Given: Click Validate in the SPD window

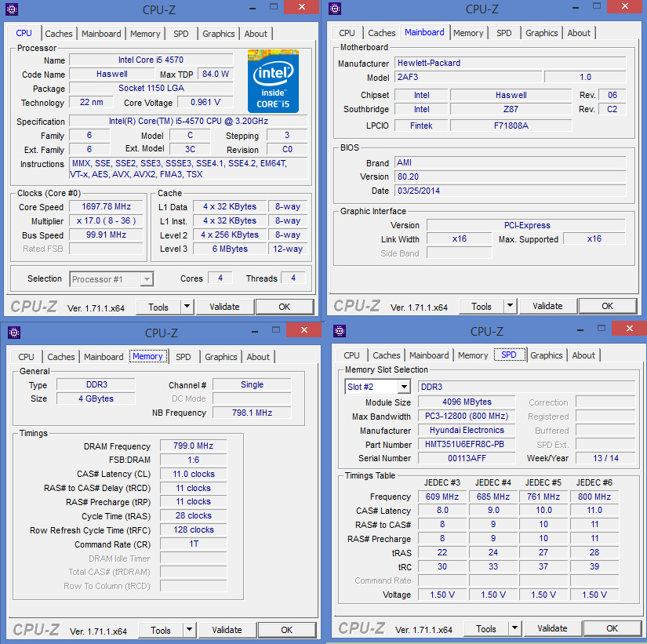Looking at the screenshot, I should (552, 628).
